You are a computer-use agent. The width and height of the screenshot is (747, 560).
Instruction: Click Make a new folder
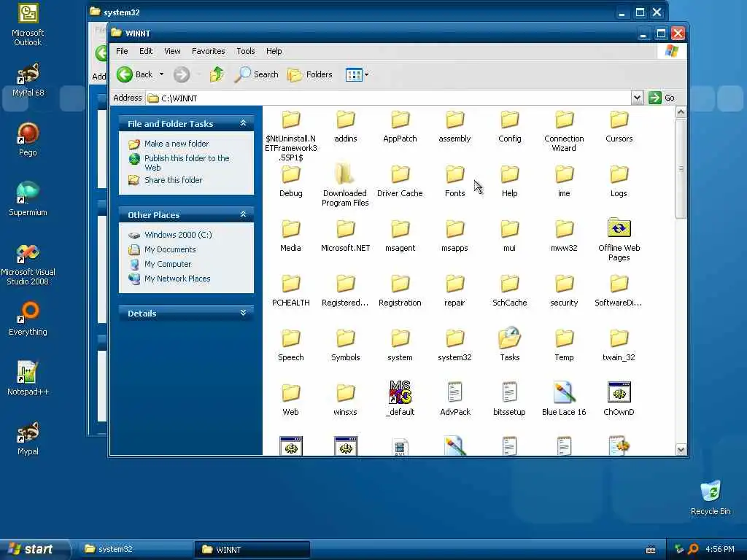point(177,144)
